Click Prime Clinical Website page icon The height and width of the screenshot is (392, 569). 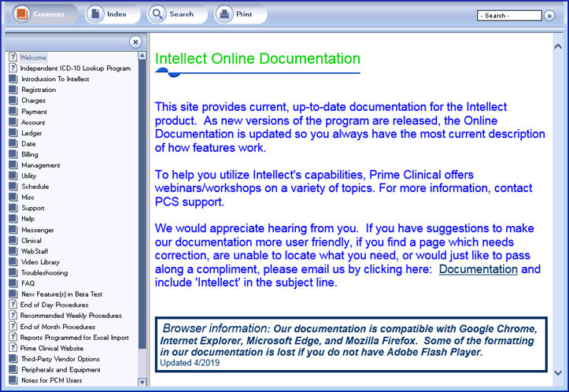click(13, 348)
